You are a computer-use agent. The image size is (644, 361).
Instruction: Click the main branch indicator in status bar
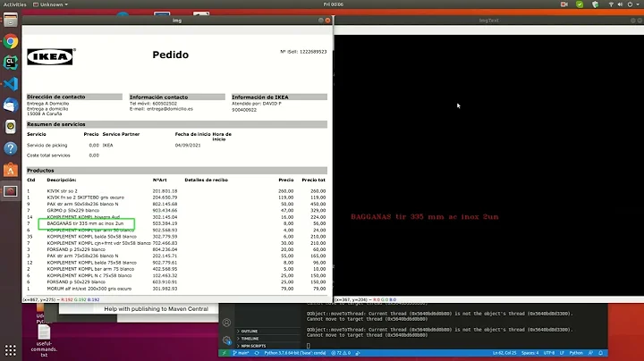(x=241, y=353)
